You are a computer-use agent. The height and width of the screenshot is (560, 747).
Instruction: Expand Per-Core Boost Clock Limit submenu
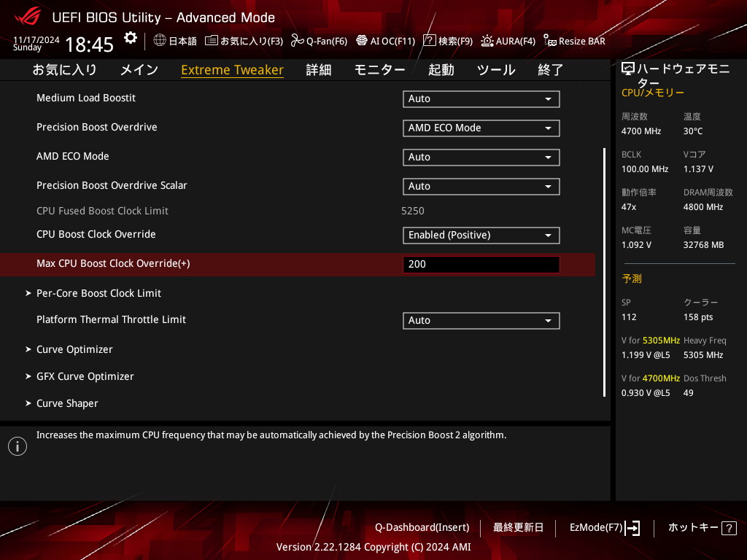pos(94,293)
